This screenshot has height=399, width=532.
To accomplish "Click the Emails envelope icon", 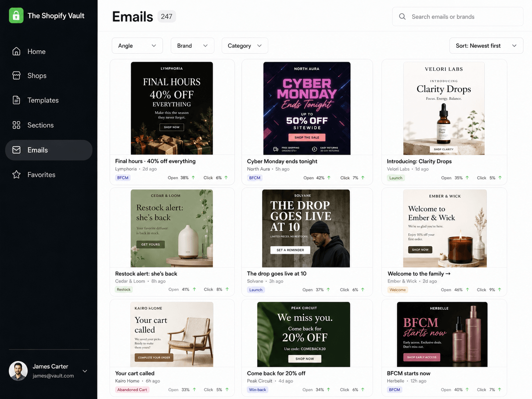I will pyautogui.click(x=16, y=150).
